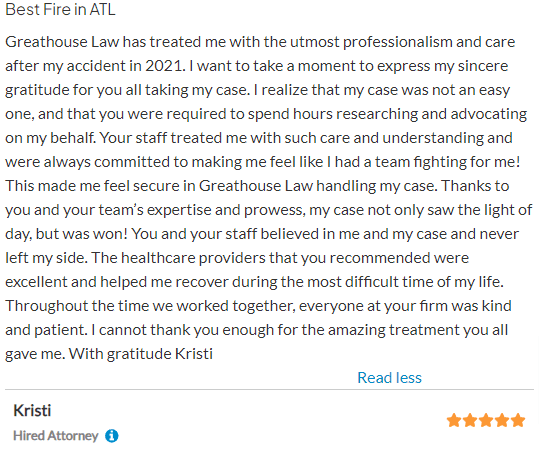Open the info icon beside Hired Attorney
Viewport: 539px width, 451px height.
[112, 436]
